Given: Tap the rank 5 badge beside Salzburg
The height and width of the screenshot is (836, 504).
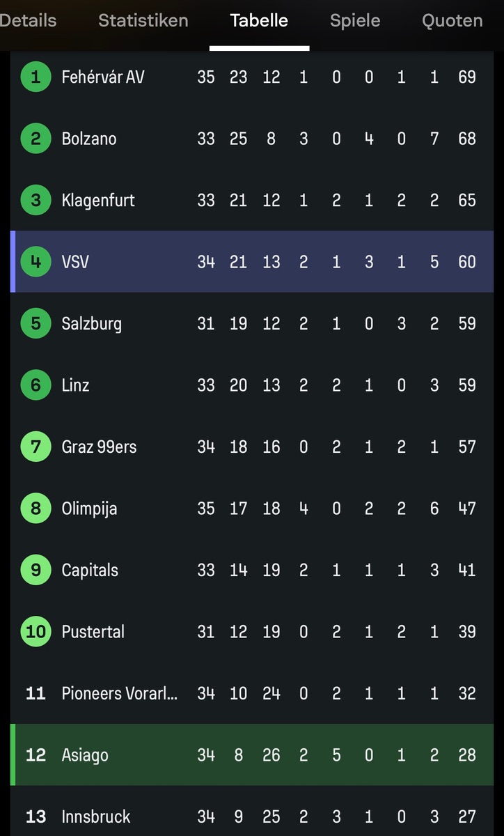Looking at the screenshot, I should (x=36, y=323).
